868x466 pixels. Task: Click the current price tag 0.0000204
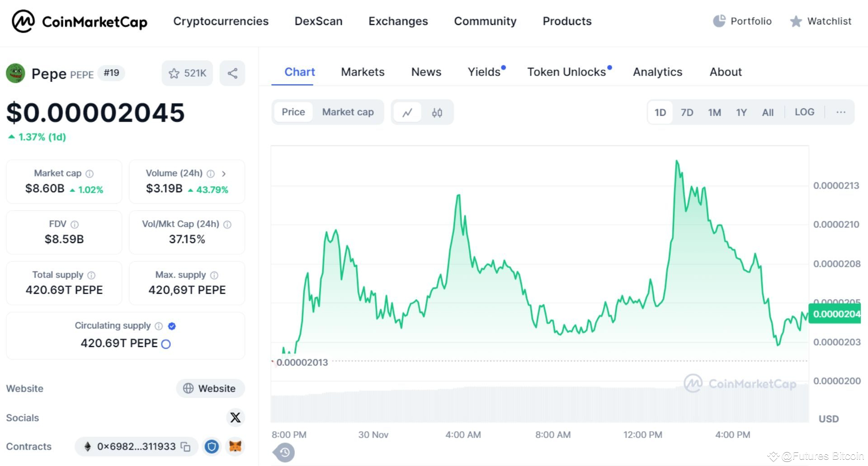[x=835, y=314]
